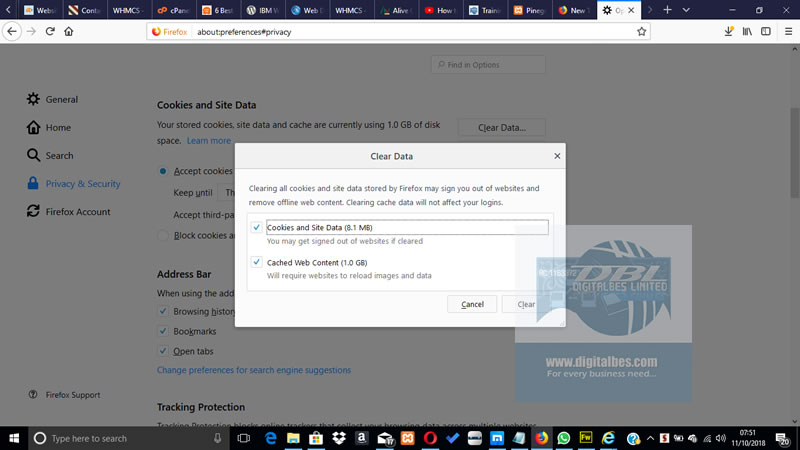Click the YouTube favicon on the How tab

(x=429, y=10)
